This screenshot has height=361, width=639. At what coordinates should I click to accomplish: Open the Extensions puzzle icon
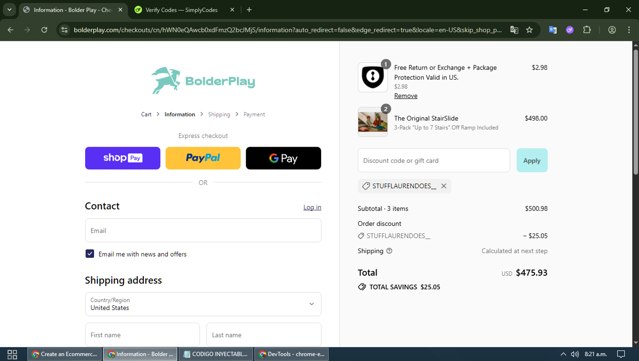587,30
